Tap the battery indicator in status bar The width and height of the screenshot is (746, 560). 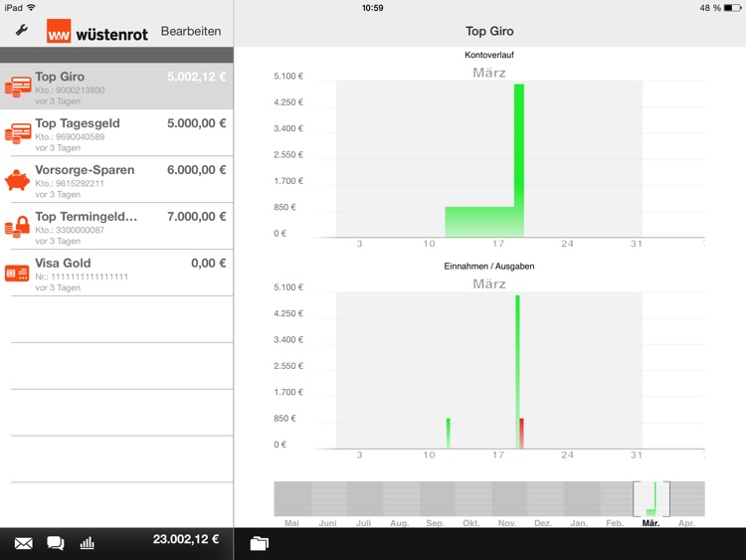[732, 8]
